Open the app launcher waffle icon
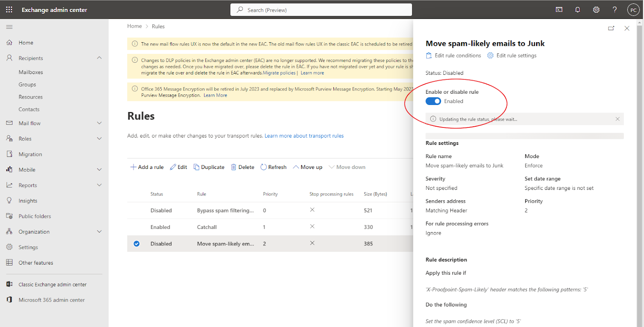This screenshot has width=644, height=327. [x=9, y=10]
